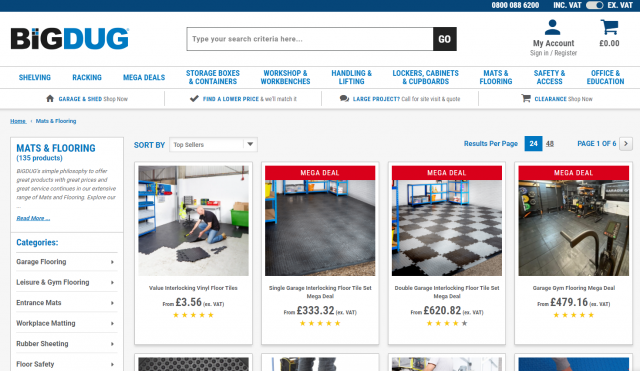The image size is (640, 371).
Task: Click the Garage & Shed house icon
Action: (x=50, y=98)
